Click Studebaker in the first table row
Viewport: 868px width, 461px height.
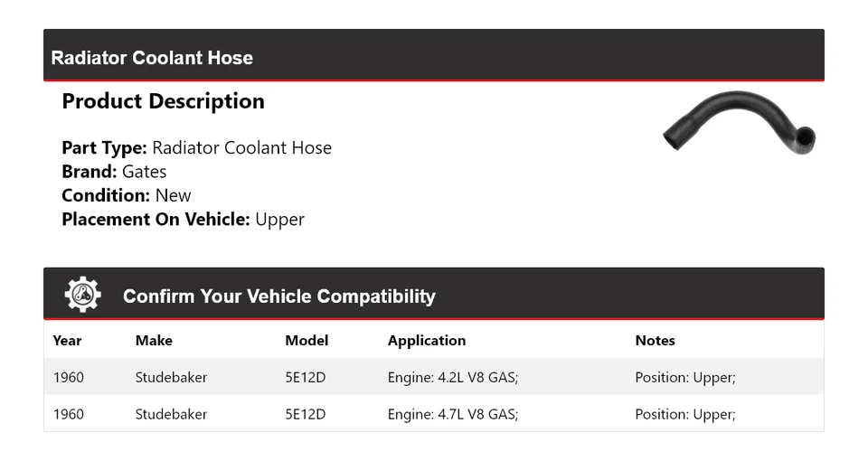tap(171, 377)
